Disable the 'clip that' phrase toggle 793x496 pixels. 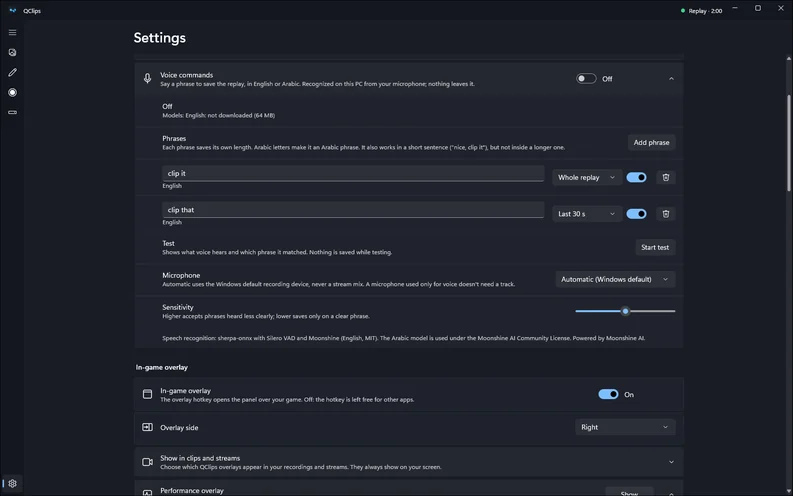(x=636, y=214)
